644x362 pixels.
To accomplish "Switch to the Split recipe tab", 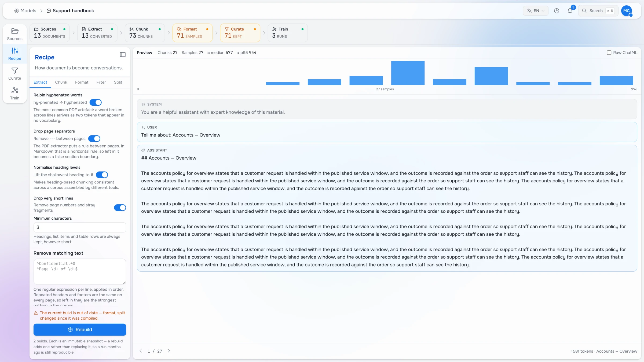I will (x=118, y=82).
